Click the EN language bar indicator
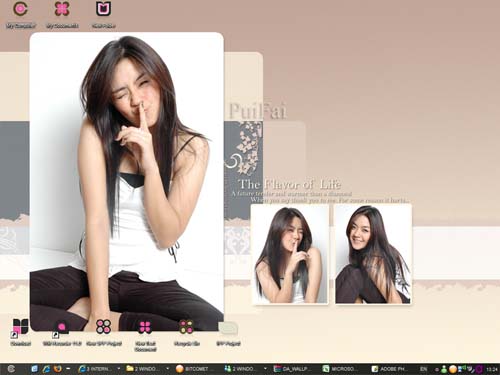The height and width of the screenshot is (375, 500). click(423, 369)
